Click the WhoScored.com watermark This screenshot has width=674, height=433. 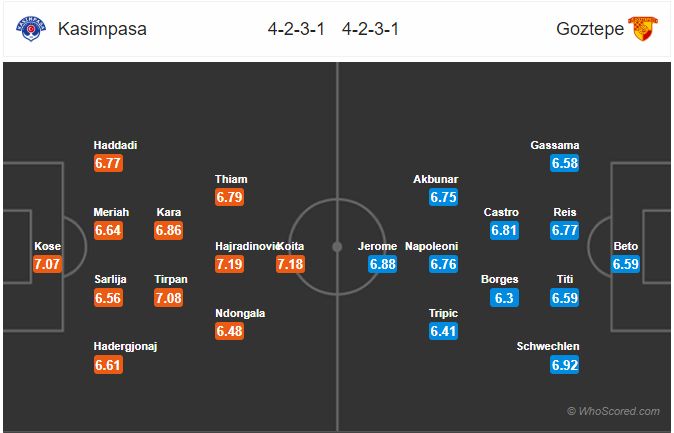coord(613,412)
